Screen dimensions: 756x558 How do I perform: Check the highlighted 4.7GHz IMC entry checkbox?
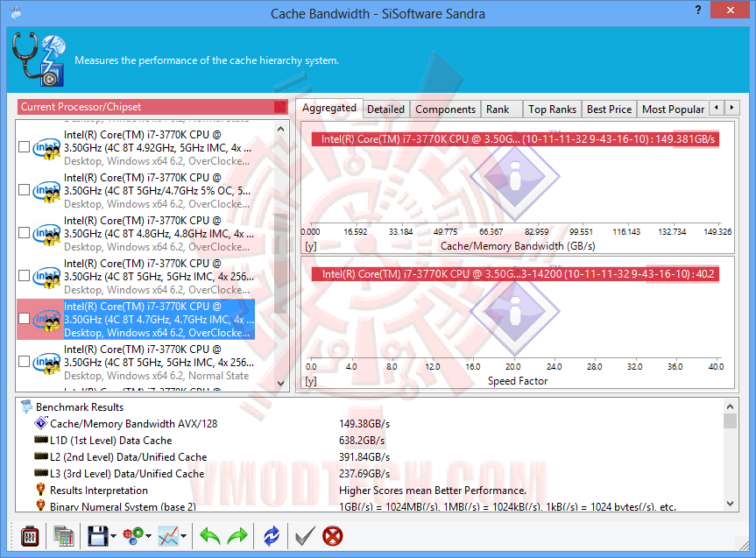[24, 318]
